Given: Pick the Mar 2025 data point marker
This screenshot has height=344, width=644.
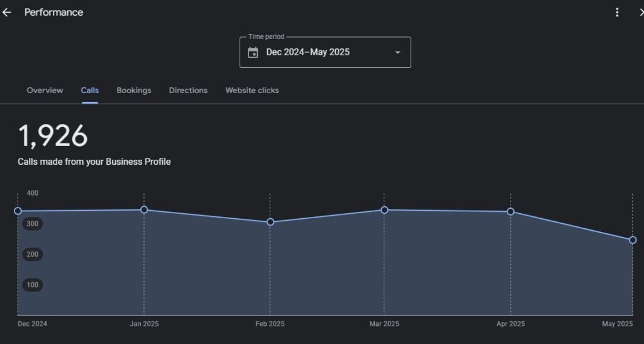Looking at the screenshot, I should pyautogui.click(x=384, y=210).
